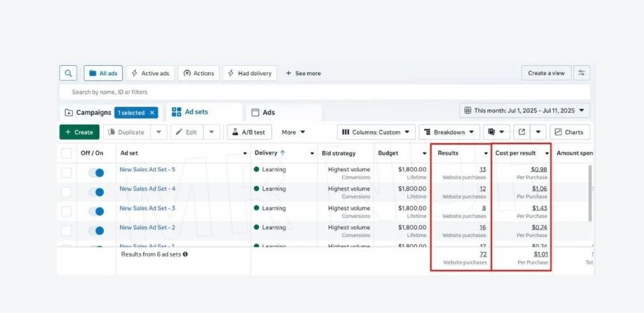644x313 pixels.
Task: Click the $1.43 cost per result
Action: [x=540, y=208]
